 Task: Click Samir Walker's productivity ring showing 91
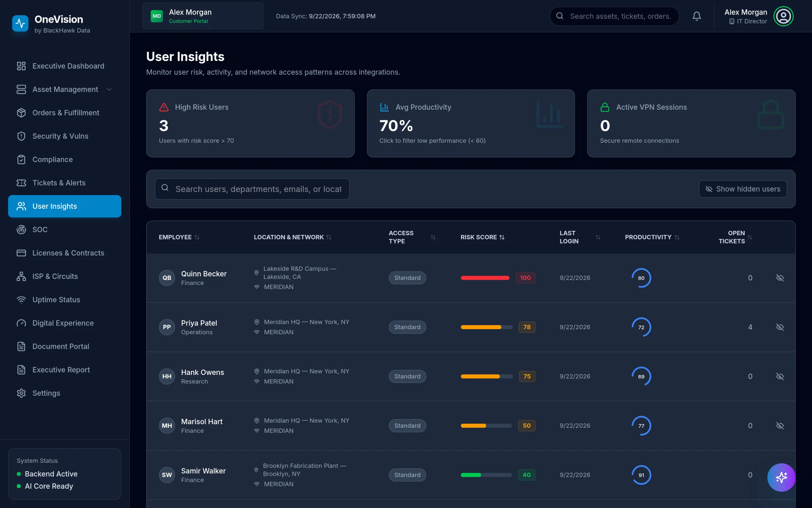click(641, 475)
